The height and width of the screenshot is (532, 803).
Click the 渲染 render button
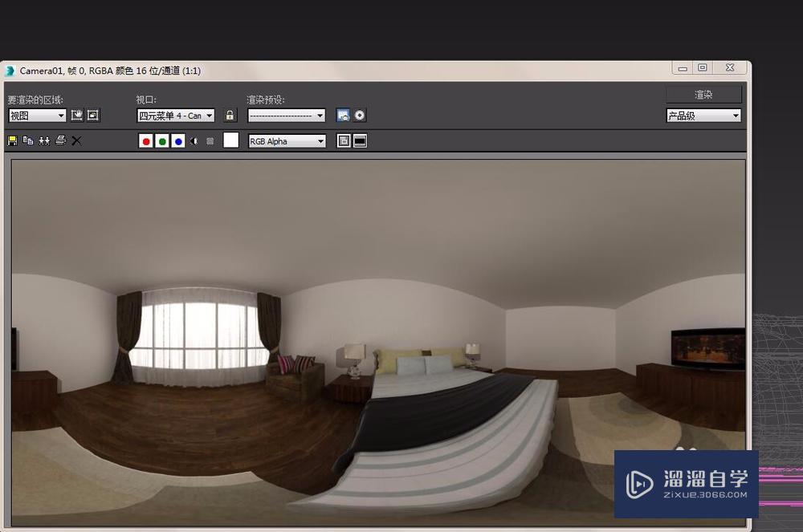tap(703, 95)
